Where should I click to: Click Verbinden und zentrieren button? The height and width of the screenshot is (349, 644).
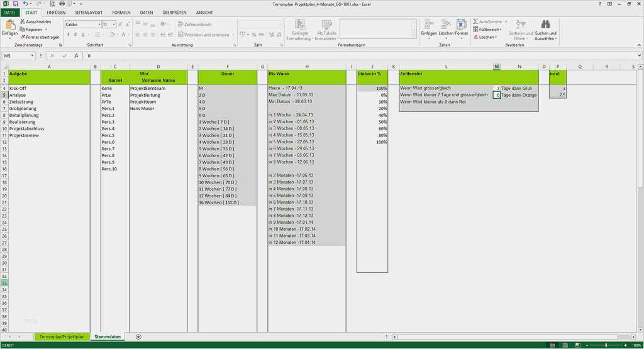(204, 35)
